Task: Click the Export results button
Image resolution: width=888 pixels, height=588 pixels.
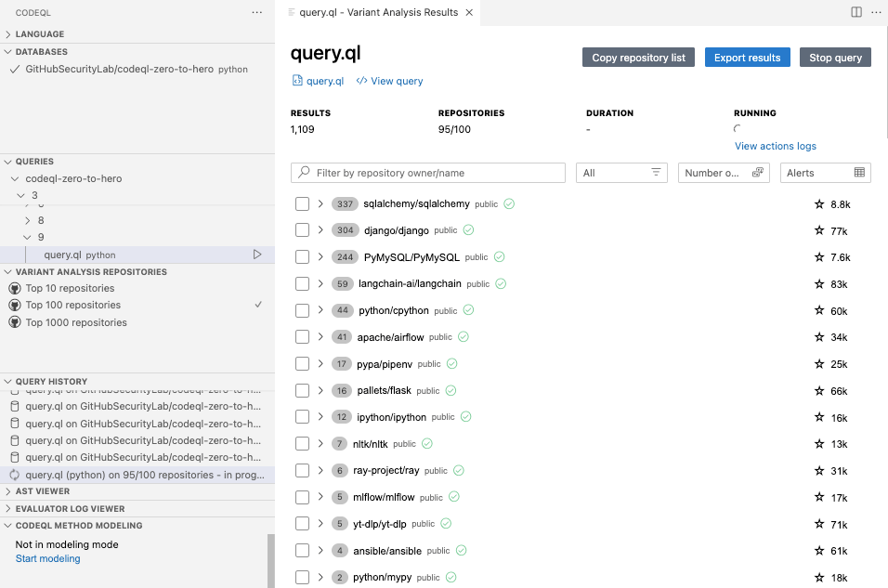Action: click(747, 57)
